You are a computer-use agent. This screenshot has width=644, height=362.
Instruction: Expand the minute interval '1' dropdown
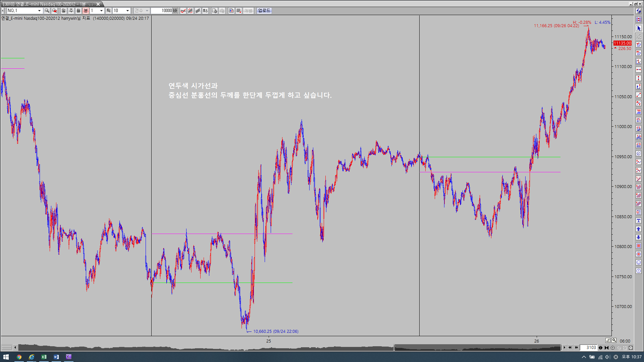[x=101, y=11]
